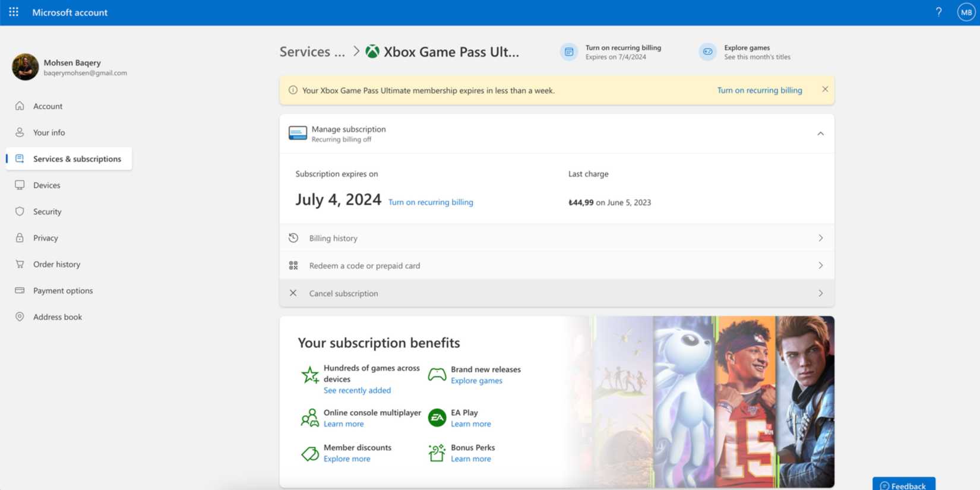The width and height of the screenshot is (980, 490).
Task: Click Turn on recurring billing beside July 4, 2024
Action: (x=431, y=202)
